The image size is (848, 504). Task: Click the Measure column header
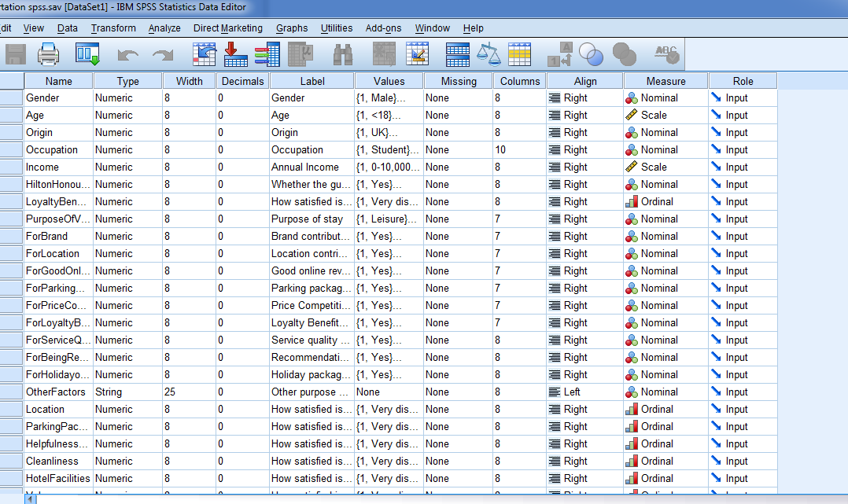point(665,81)
